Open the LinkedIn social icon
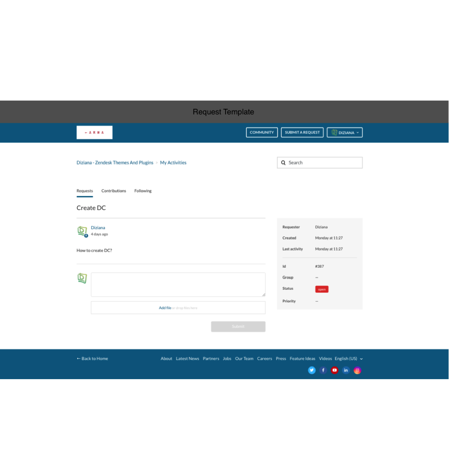The height and width of the screenshot is (476, 449). click(346, 370)
